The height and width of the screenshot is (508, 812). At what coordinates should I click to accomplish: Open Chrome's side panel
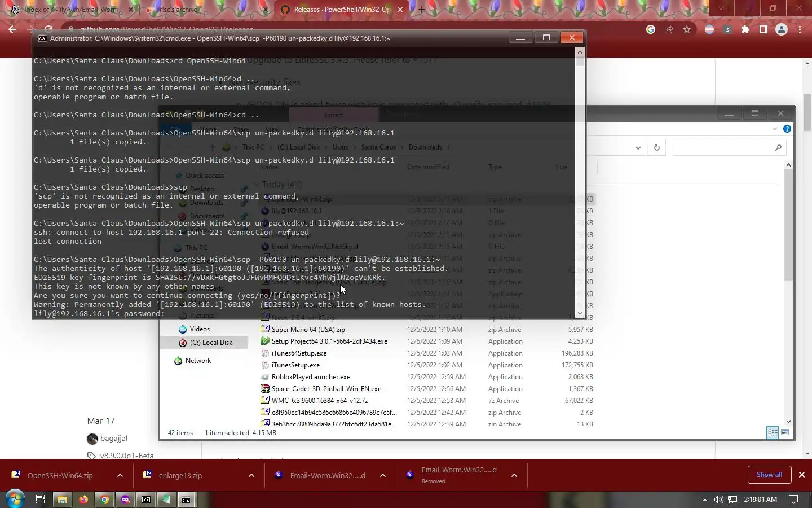(764, 29)
